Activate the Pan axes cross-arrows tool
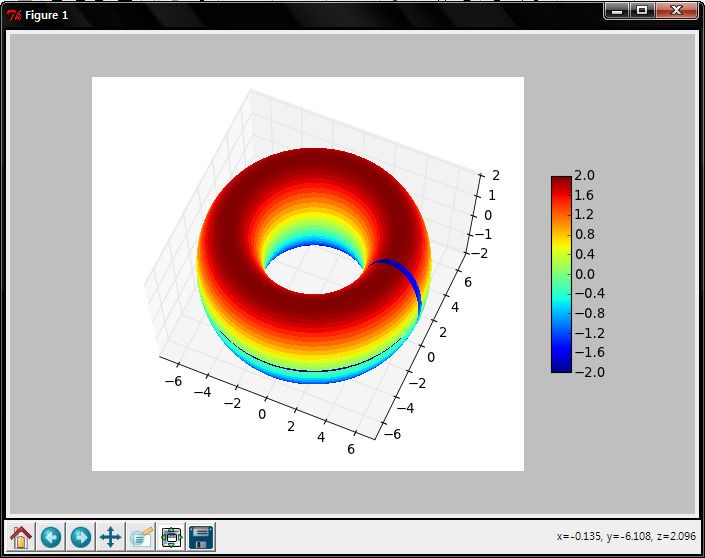The image size is (705, 558). (111, 537)
